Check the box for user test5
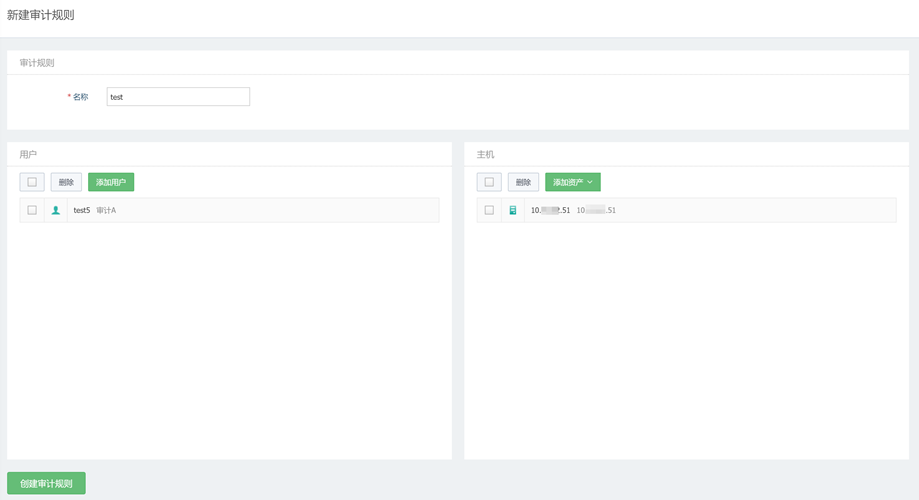The height and width of the screenshot is (500, 919). click(x=32, y=210)
